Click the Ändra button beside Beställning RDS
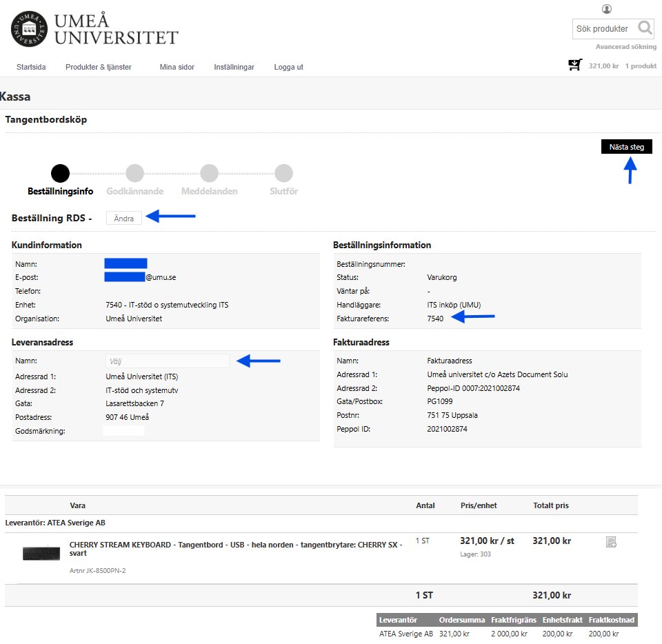 pyautogui.click(x=124, y=218)
